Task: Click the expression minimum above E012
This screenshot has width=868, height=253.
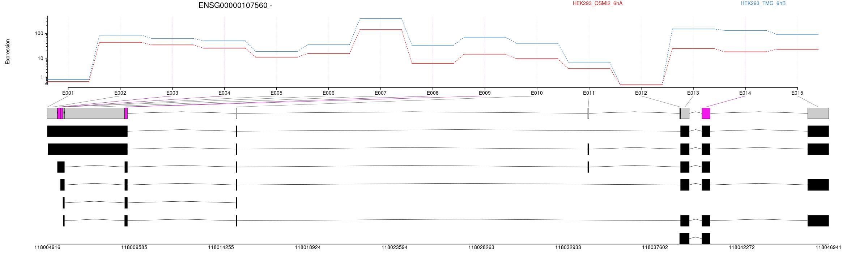Action: tap(641, 85)
